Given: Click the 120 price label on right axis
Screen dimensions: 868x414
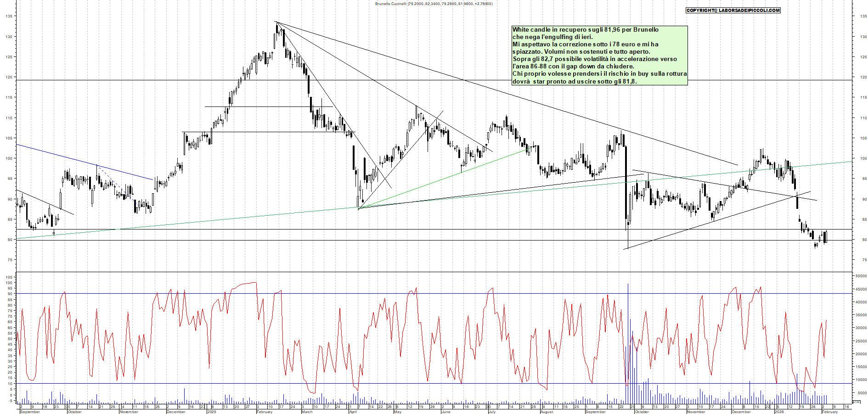Looking at the screenshot, I should pos(863,78).
